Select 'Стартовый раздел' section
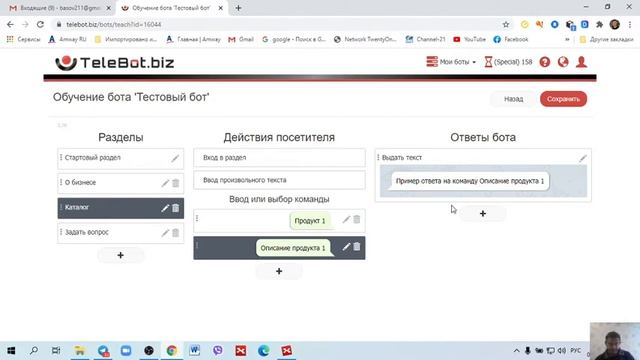The width and height of the screenshot is (640, 360). point(120,158)
